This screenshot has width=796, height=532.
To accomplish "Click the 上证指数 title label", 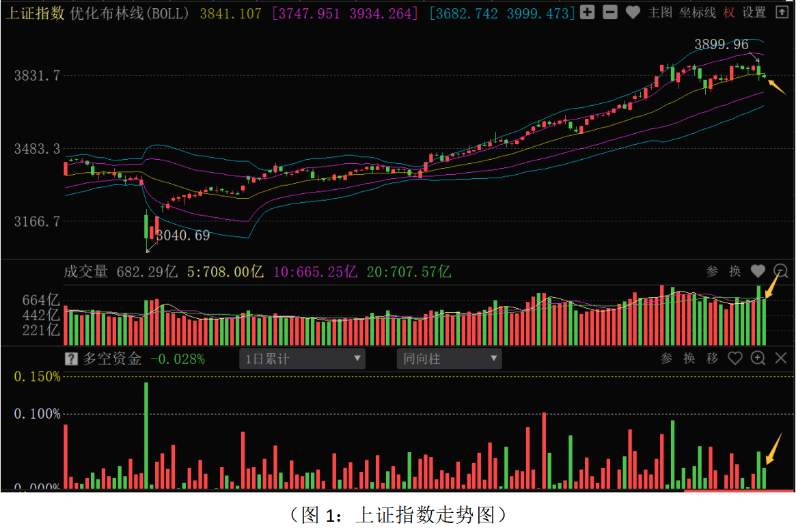I will (36, 13).
